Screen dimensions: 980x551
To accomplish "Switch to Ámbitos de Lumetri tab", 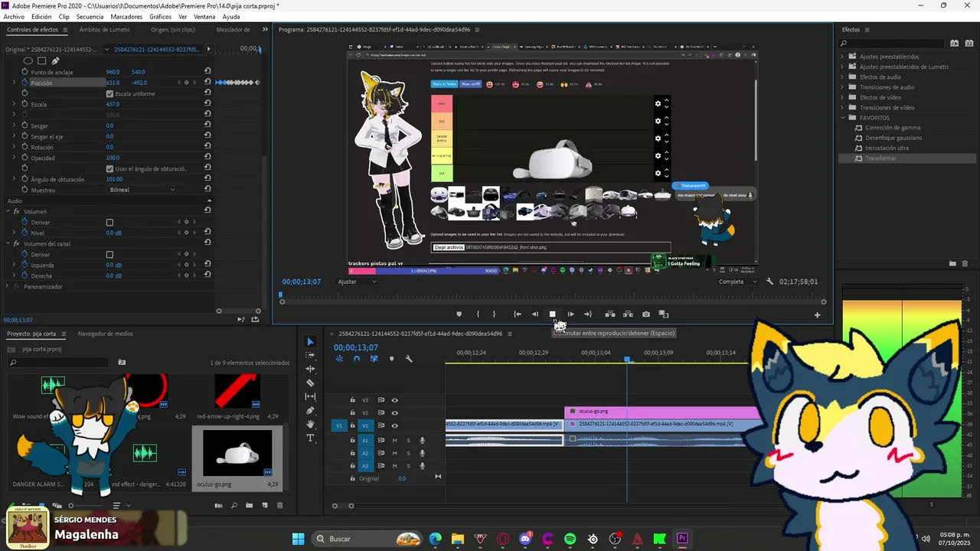I will click(x=104, y=30).
